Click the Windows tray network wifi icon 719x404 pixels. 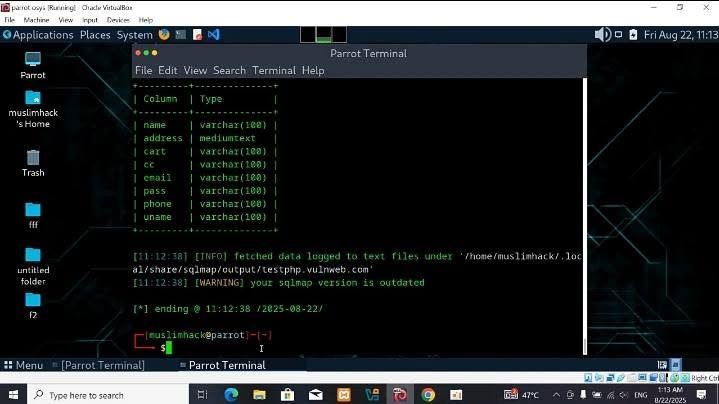click(610, 395)
